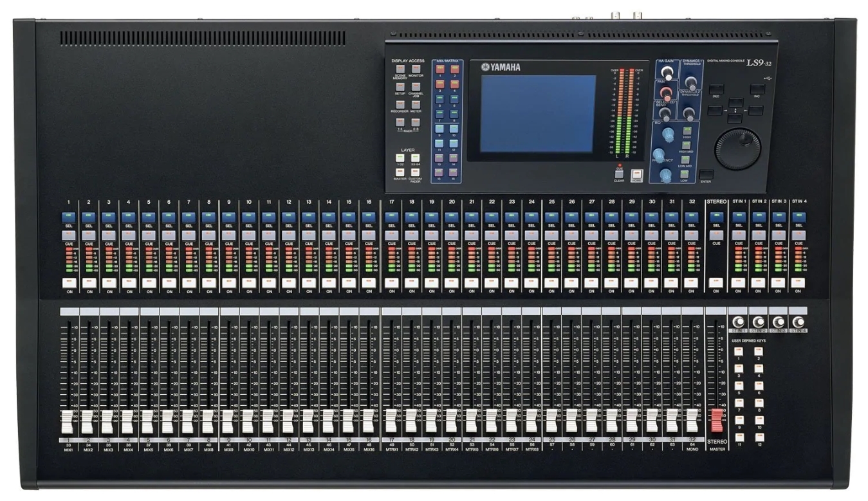Toggle CUE on channel 16
The width and height of the screenshot is (868, 501).
point(368,235)
